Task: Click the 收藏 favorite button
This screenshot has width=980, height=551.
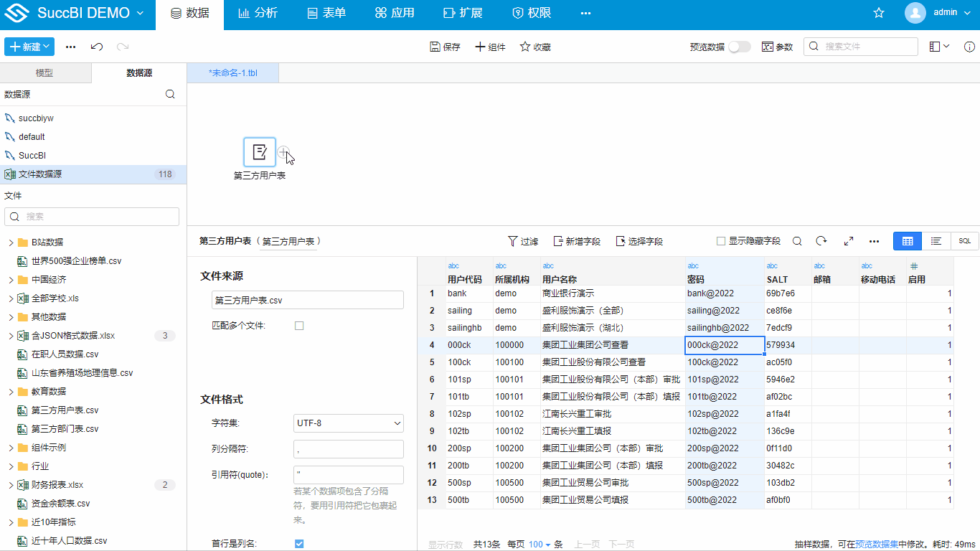Action: (x=534, y=46)
